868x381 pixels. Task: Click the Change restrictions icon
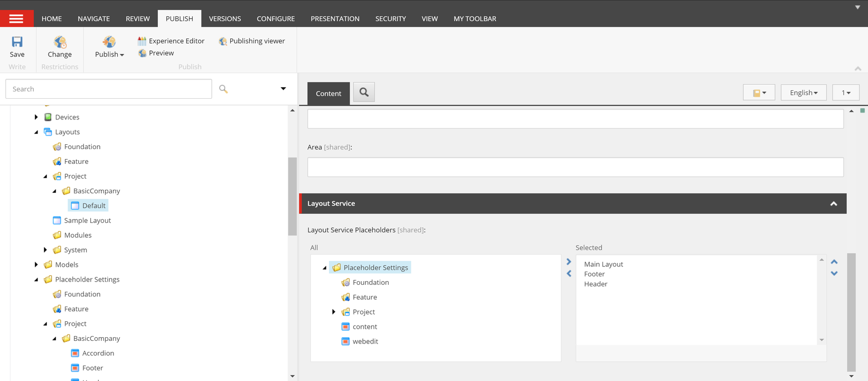[x=60, y=42]
